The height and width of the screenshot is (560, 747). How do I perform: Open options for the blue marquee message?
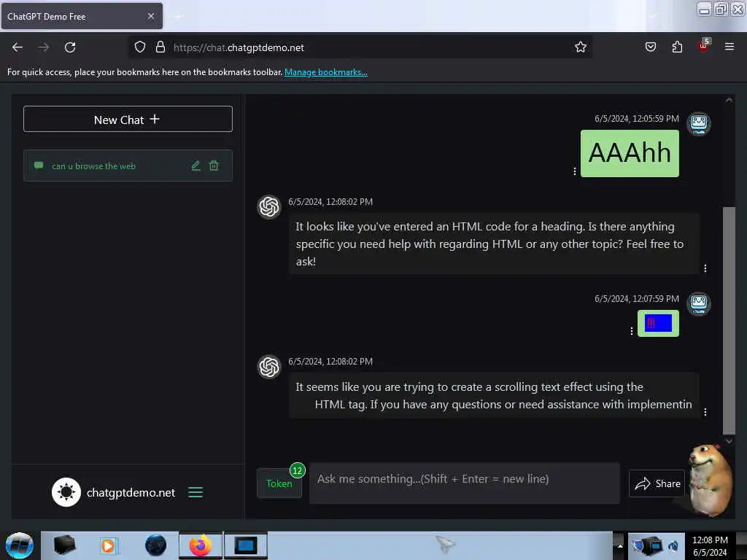[632, 331]
